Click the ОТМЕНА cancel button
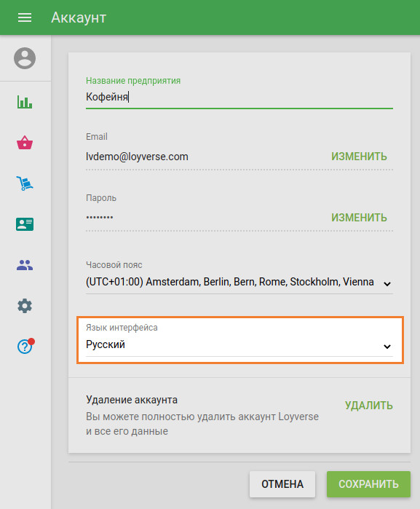 pyautogui.click(x=282, y=484)
